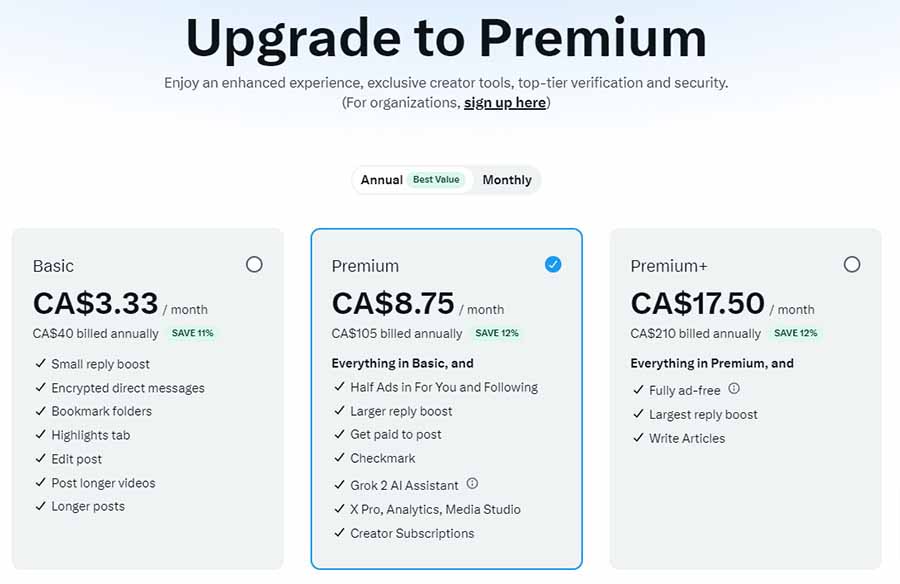The width and height of the screenshot is (900, 584).
Task: Click the Upgrade to Premium heading
Action: (446, 39)
